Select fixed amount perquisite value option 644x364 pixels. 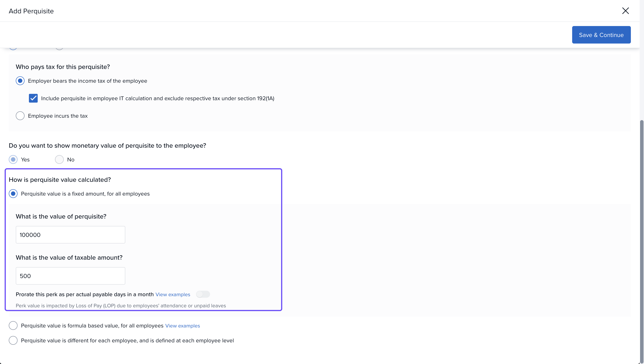(x=13, y=194)
